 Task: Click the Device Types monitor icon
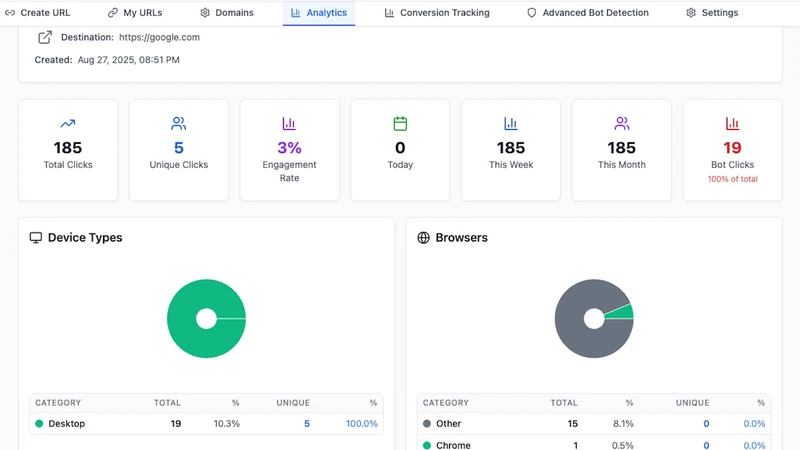pos(36,238)
